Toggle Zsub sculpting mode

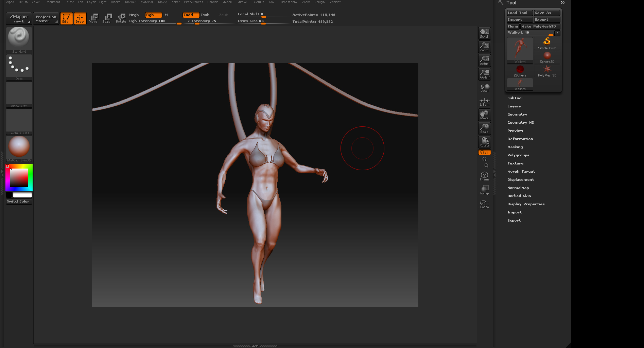(x=205, y=15)
